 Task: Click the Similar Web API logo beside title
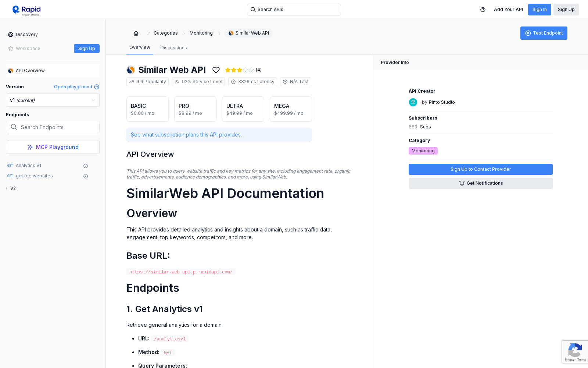[131, 70]
